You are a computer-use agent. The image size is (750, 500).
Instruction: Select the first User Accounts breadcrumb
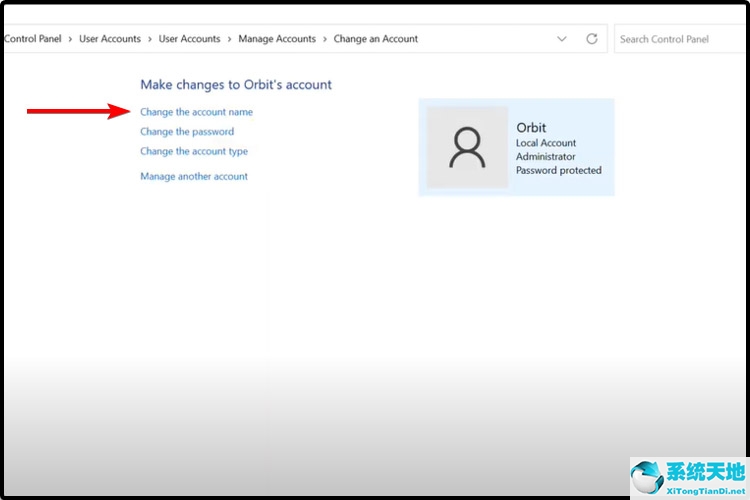click(110, 39)
